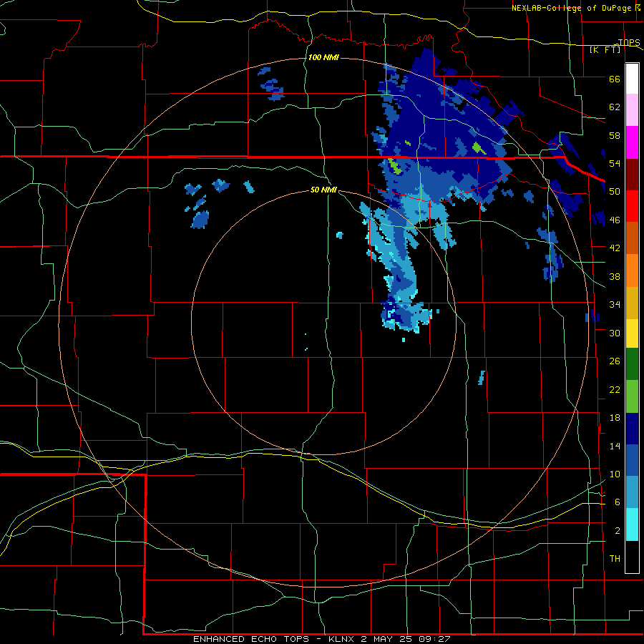Click the green echo top north of the thick red border
644x644 pixels.
coord(479,147)
